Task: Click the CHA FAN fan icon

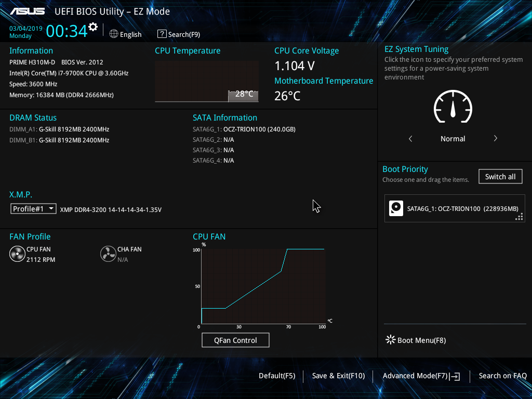Action: [x=108, y=254]
